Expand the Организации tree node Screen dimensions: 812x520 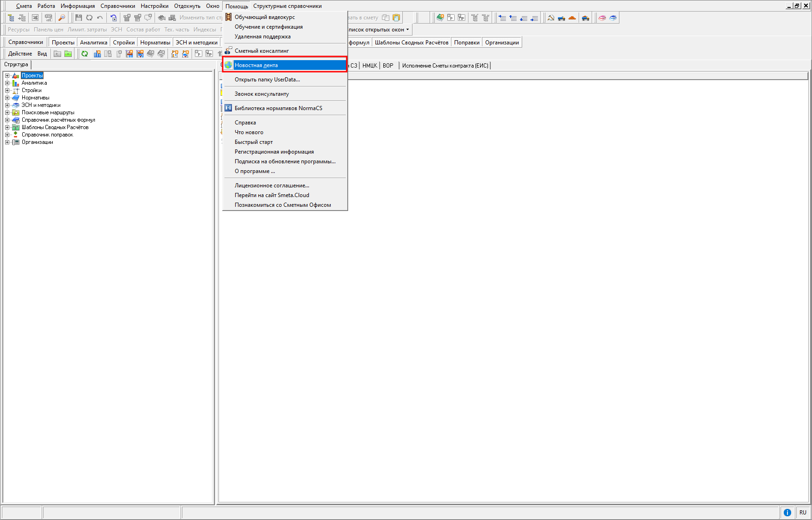(7, 142)
